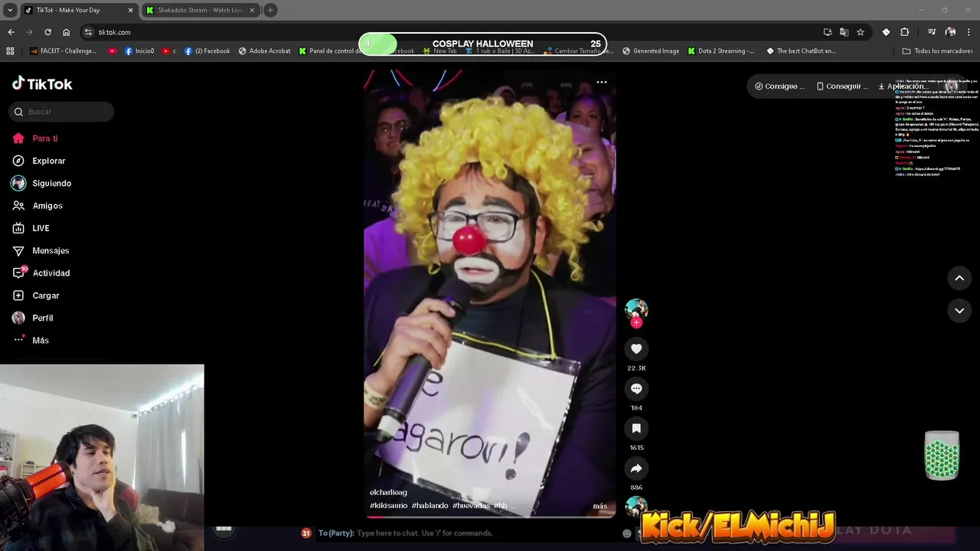Image resolution: width=980 pixels, height=551 pixels.
Task: Close the TikTok browser tab
Action: pyautogui.click(x=130, y=10)
